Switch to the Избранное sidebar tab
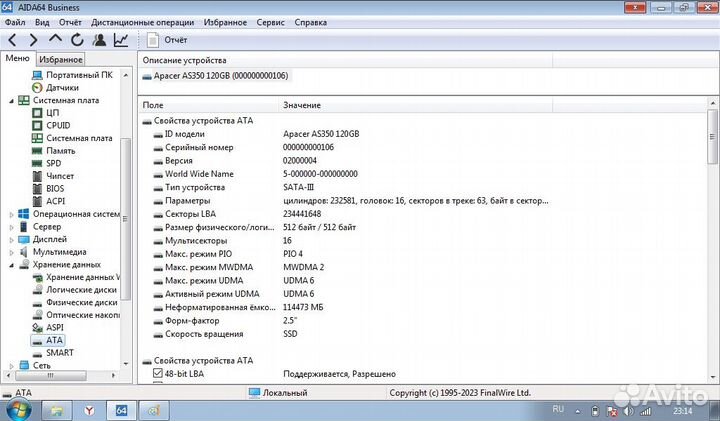The image size is (720, 421). pyautogui.click(x=61, y=59)
